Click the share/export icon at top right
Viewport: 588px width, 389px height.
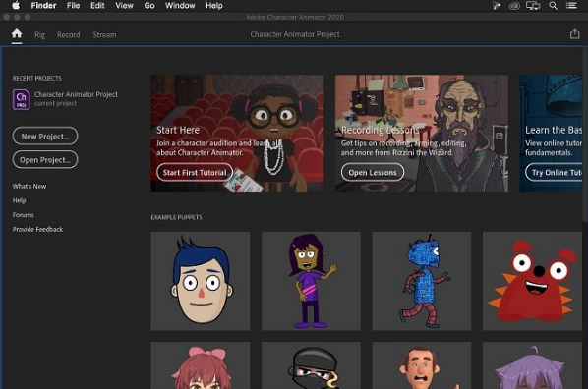(x=574, y=34)
